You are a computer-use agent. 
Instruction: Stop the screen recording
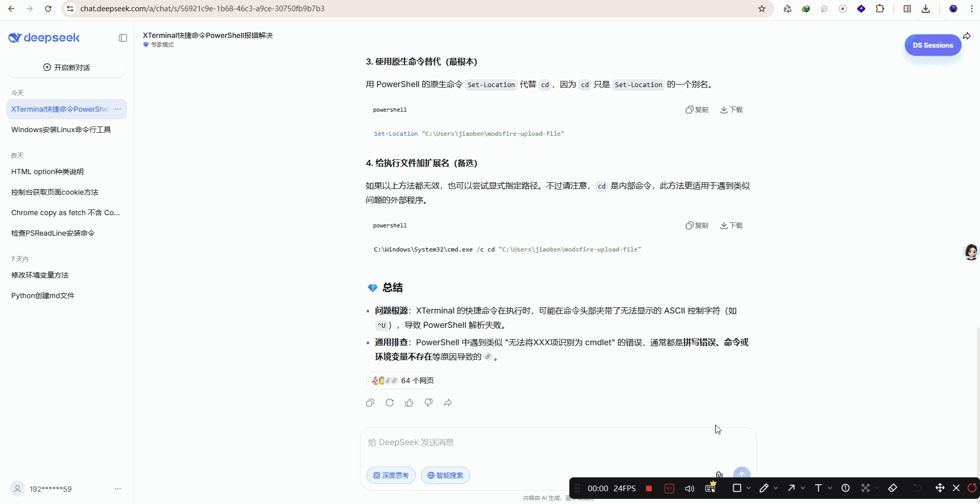pos(649,488)
